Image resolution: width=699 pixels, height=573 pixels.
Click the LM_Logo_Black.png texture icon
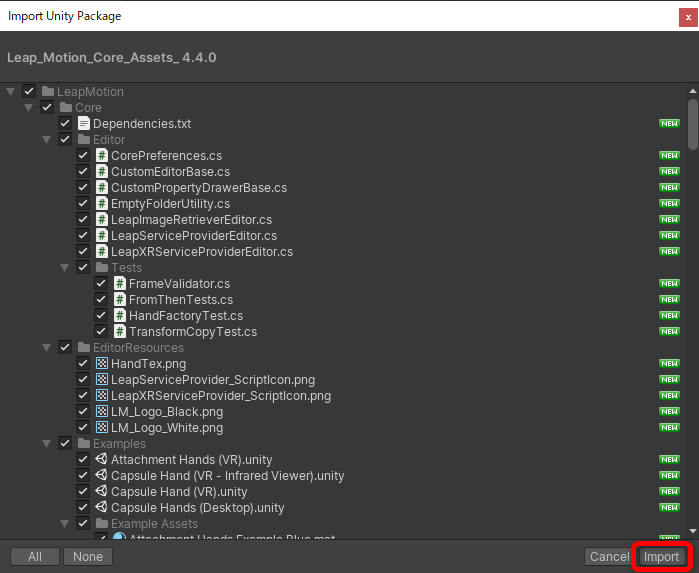point(102,412)
